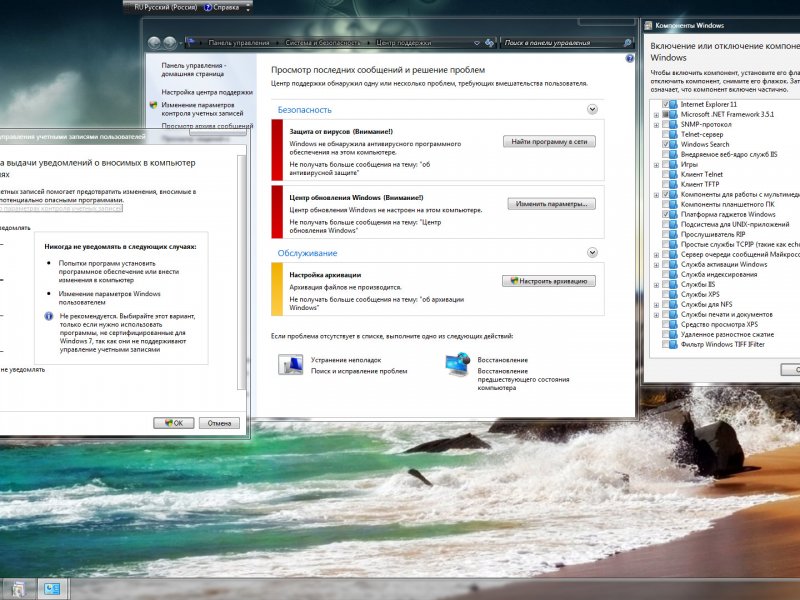800x600 pixels.
Task: Click the Клиент TFTP component icon
Action: [673, 184]
